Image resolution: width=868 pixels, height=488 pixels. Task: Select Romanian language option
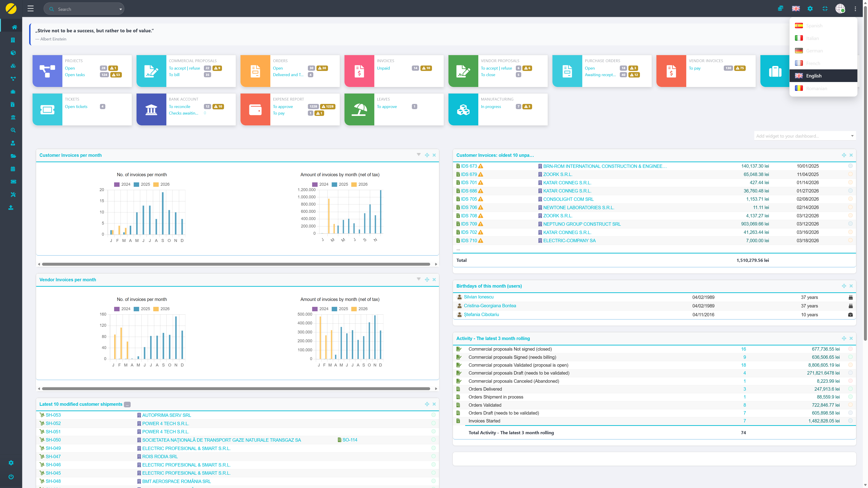[816, 88]
